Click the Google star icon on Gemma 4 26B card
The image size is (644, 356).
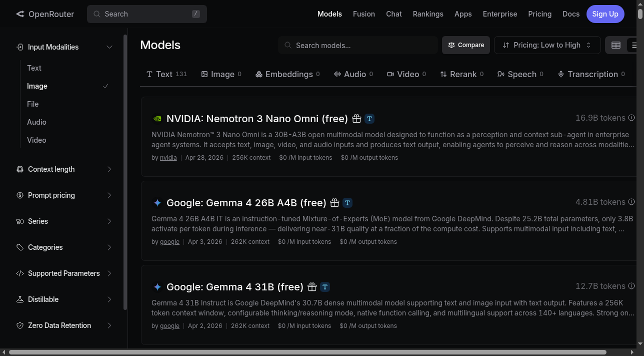[157, 203]
